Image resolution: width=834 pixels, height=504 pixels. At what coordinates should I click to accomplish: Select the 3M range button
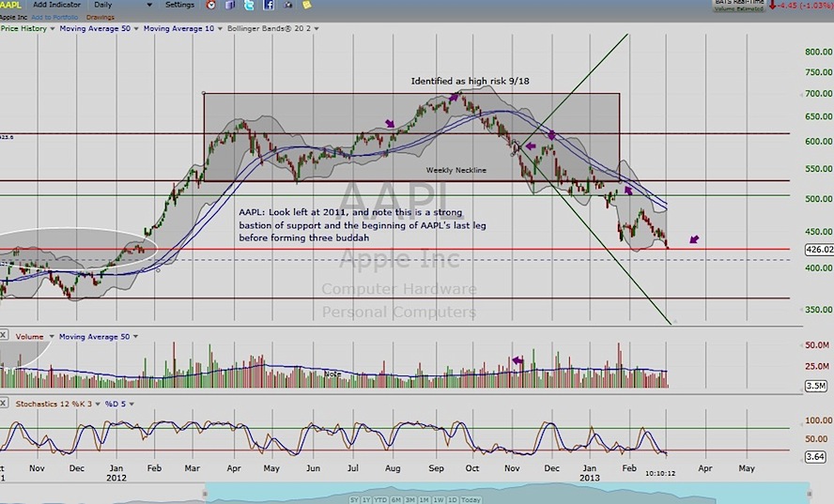click(x=410, y=499)
